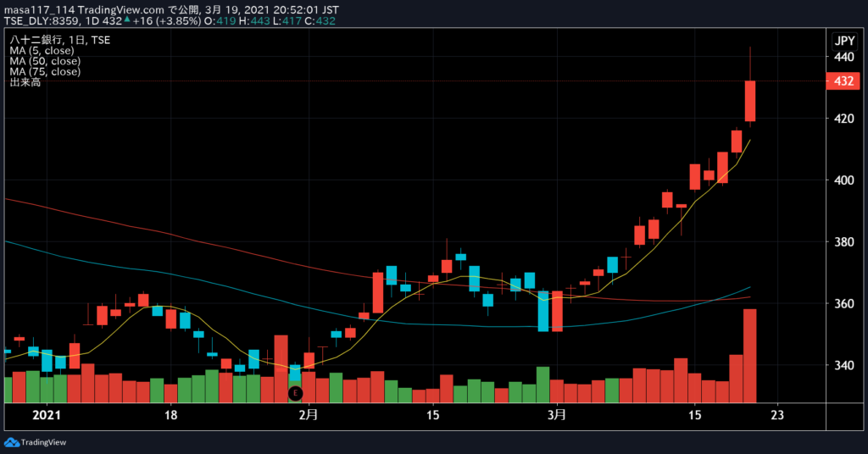This screenshot has width=868, height=454.
Task: Click the 340 price axis label
Action: (843, 365)
